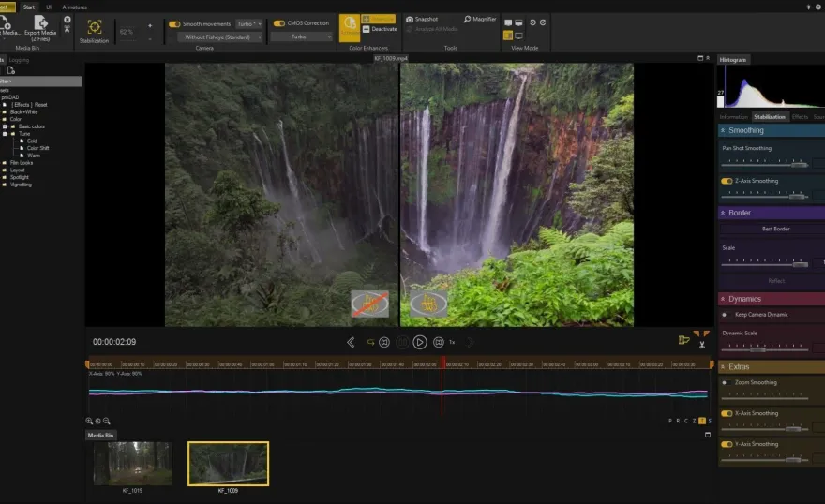825x504 pixels.
Task: Click the redo arrow icon in View Mode
Action: (543, 22)
